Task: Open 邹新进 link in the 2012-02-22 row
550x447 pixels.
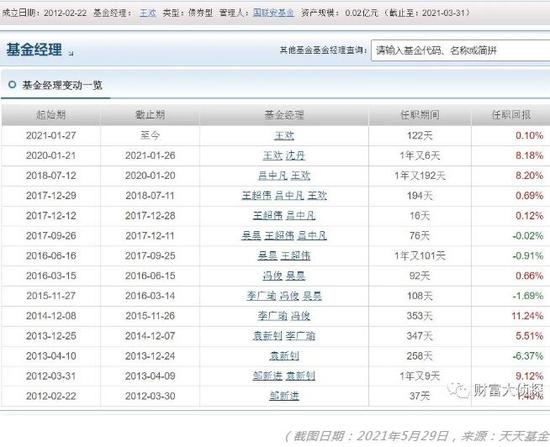Action: pyautogui.click(x=284, y=396)
